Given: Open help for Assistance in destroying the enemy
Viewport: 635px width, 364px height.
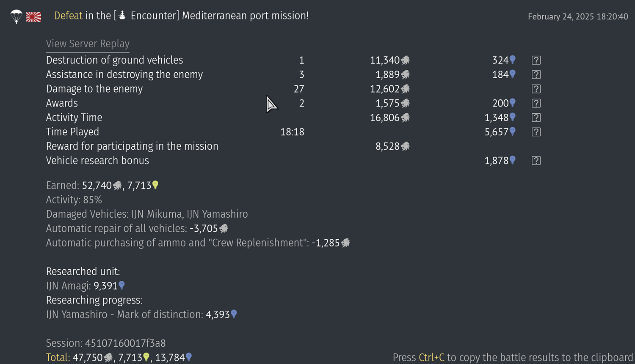Looking at the screenshot, I should coord(536,74).
